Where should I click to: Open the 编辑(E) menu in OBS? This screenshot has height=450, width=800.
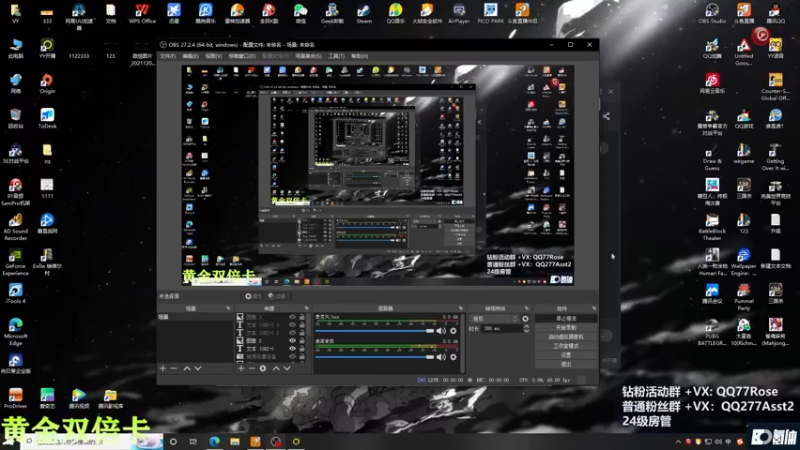tap(190, 56)
